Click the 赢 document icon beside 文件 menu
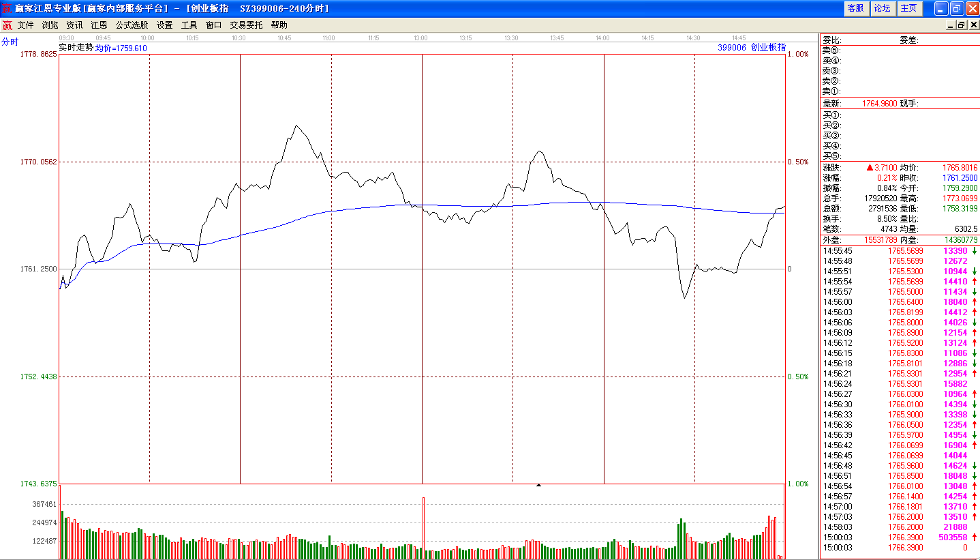Screen dimensions: 980x560 pos(7,25)
